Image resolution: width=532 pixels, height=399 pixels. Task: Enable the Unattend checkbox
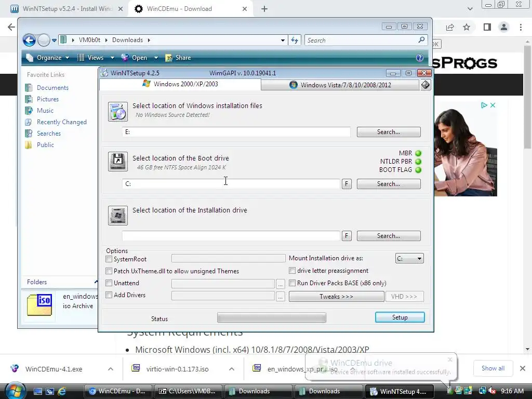coord(109,283)
